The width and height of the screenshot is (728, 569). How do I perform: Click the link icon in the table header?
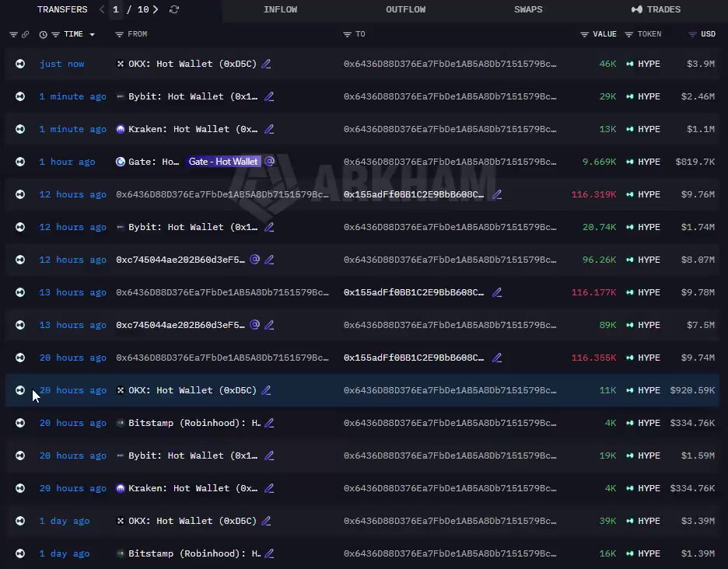coord(25,34)
